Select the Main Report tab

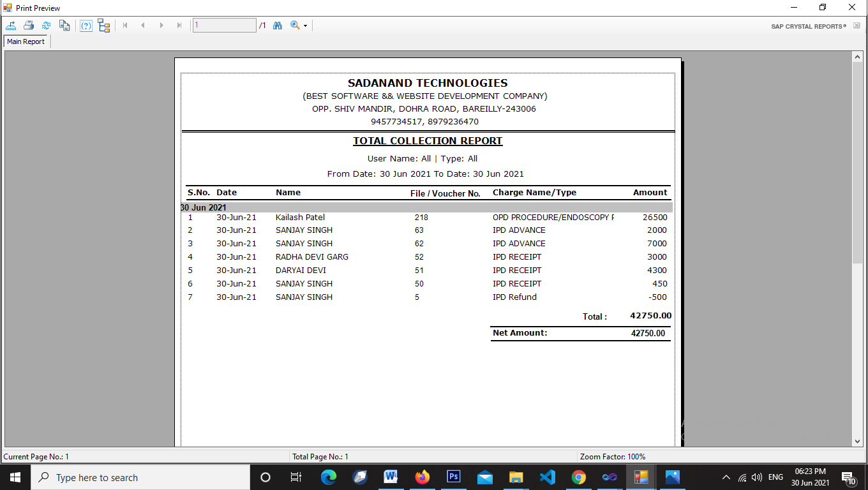26,41
